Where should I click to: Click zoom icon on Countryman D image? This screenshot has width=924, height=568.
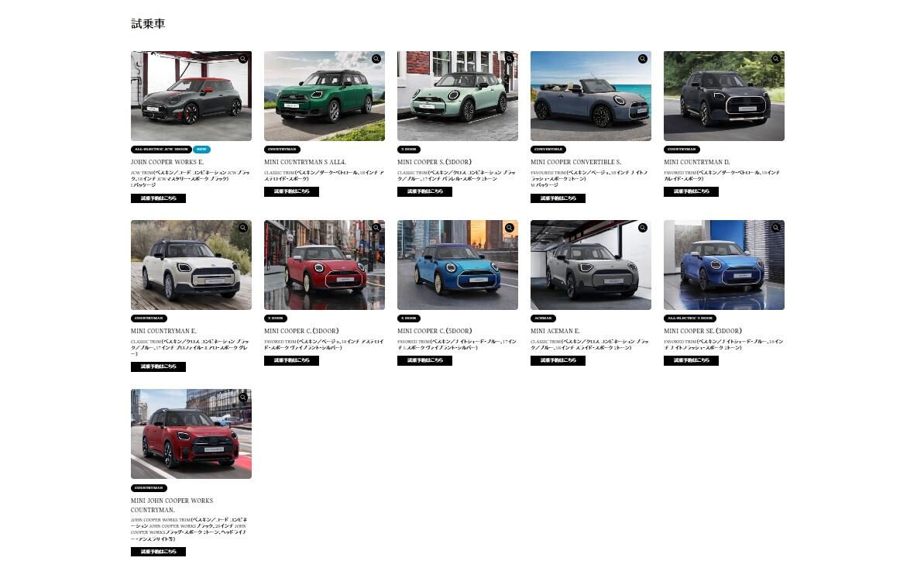pyautogui.click(x=775, y=59)
